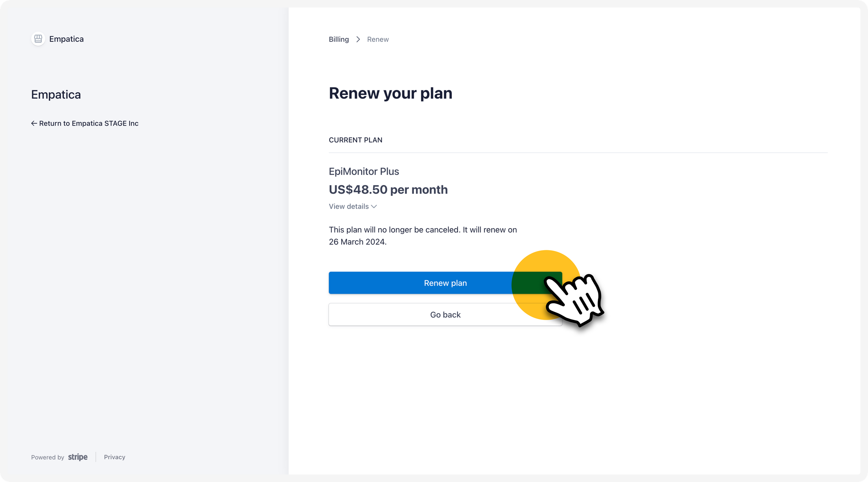This screenshot has width=868, height=482.
Task: Click the CURRENT PLAN section label
Action: pyautogui.click(x=356, y=140)
